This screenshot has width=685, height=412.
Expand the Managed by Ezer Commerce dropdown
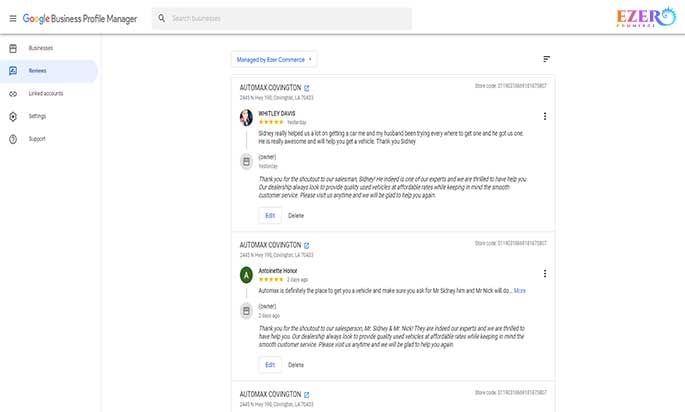[x=274, y=59]
